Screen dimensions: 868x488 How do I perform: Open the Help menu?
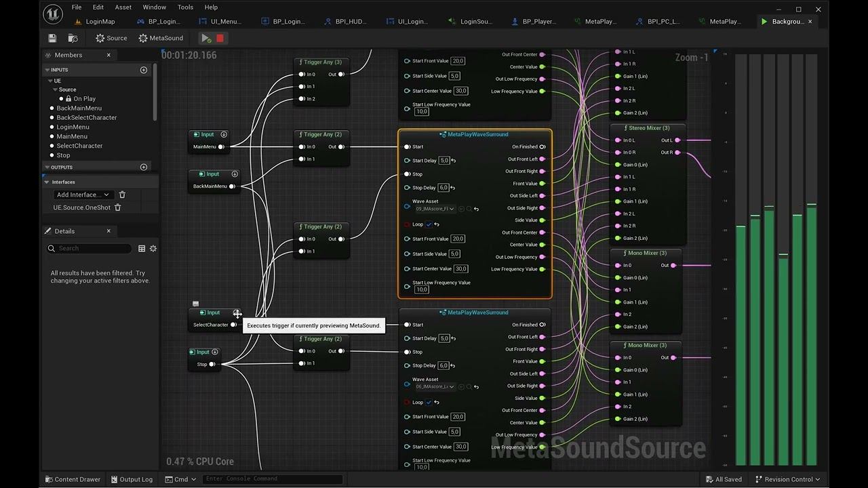tap(211, 7)
